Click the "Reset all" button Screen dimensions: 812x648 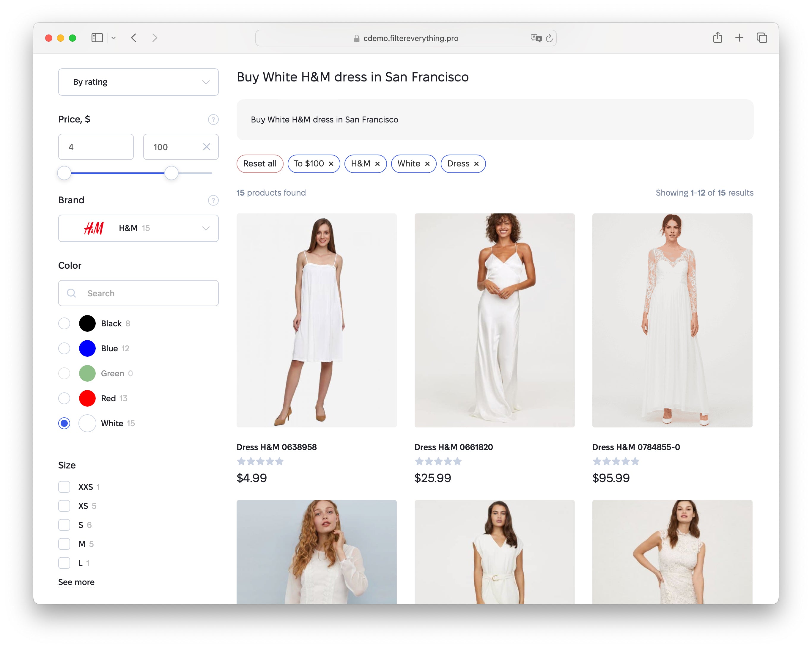(x=260, y=163)
